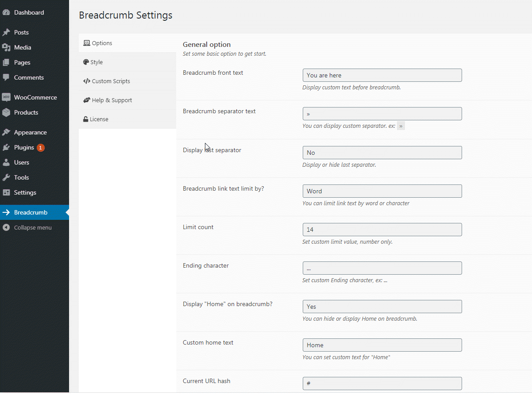Viewport: 532px width, 395px height.
Task: Click the Comments bubble icon
Action: point(6,77)
